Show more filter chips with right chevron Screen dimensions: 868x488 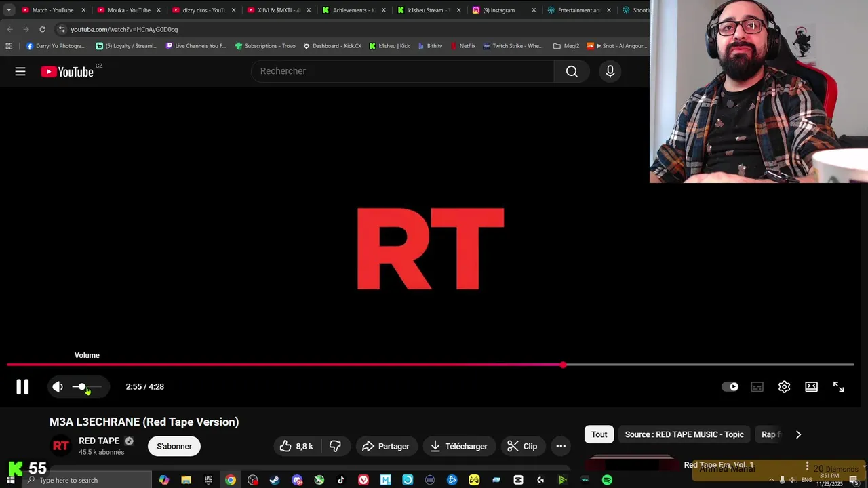point(798,434)
